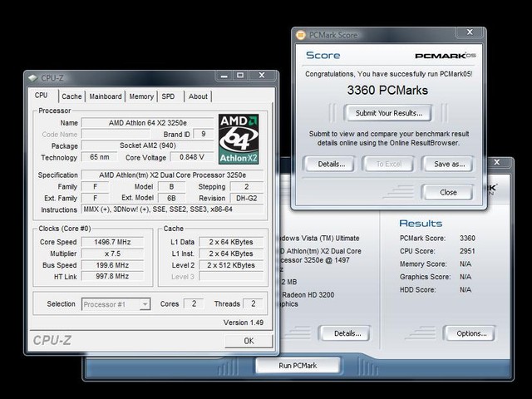Switch to the Cache tab

[x=71, y=96]
